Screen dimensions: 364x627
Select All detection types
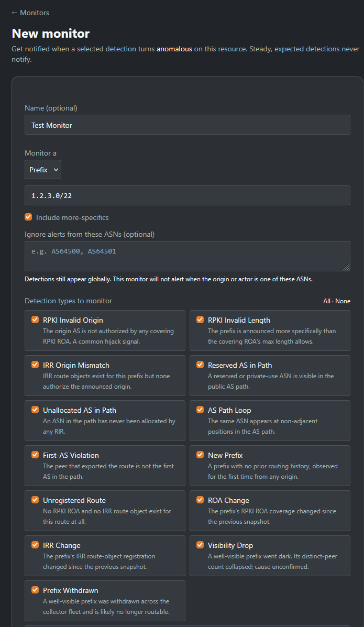(x=327, y=301)
